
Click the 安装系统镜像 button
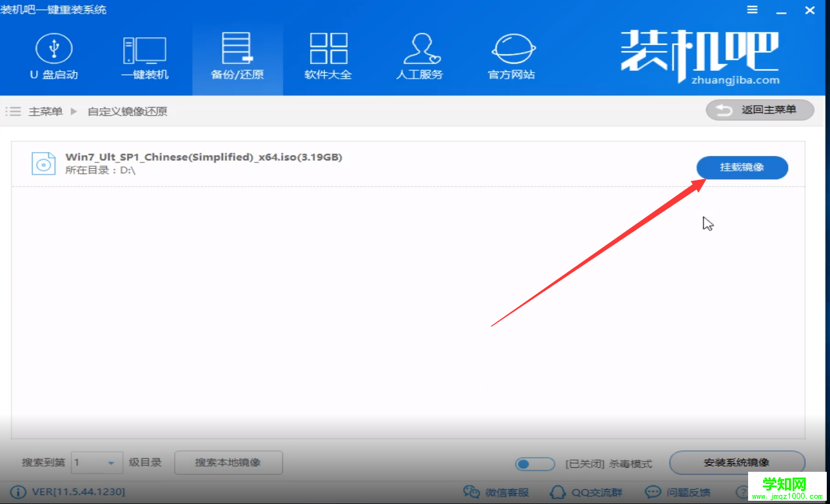737,463
